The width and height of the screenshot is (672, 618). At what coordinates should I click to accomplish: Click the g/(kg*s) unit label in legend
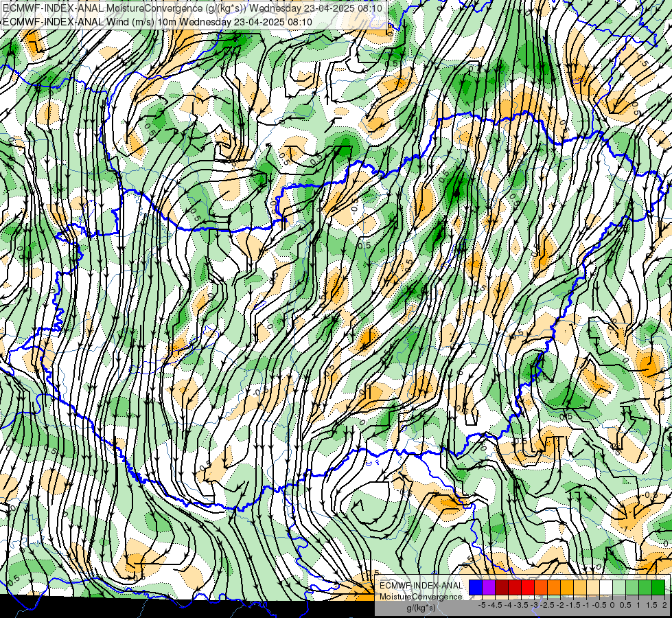click(x=421, y=608)
